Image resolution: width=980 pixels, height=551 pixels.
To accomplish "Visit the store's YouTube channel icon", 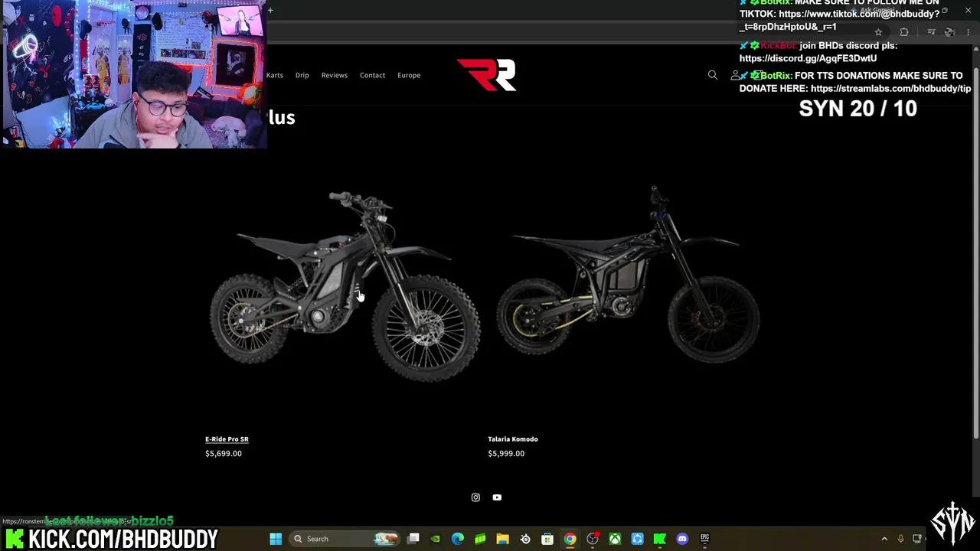I will pos(497,497).
